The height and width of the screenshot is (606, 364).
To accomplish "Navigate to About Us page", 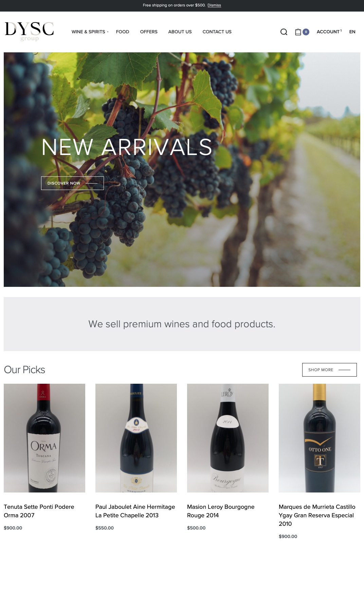I will click(180, 32).
